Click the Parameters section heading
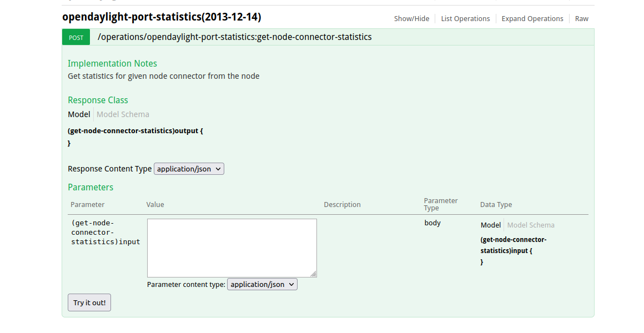This screenshot has height=333, width=644. coord(90,187)
